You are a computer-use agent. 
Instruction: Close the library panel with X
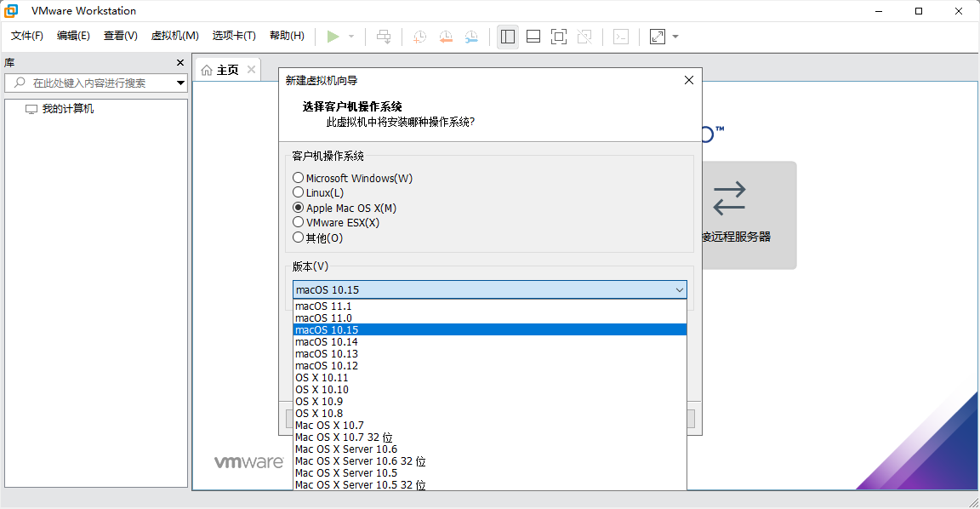180,62
